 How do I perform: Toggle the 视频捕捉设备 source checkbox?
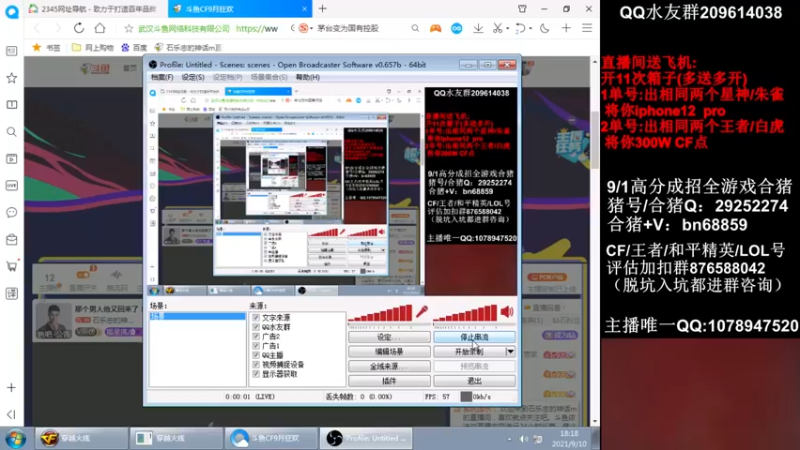(x=256, y=364)
